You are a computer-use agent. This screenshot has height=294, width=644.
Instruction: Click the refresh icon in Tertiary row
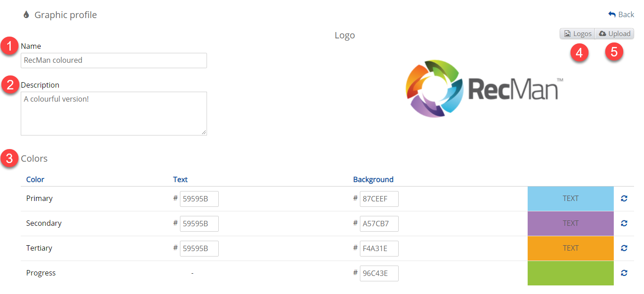pos(624,248)
